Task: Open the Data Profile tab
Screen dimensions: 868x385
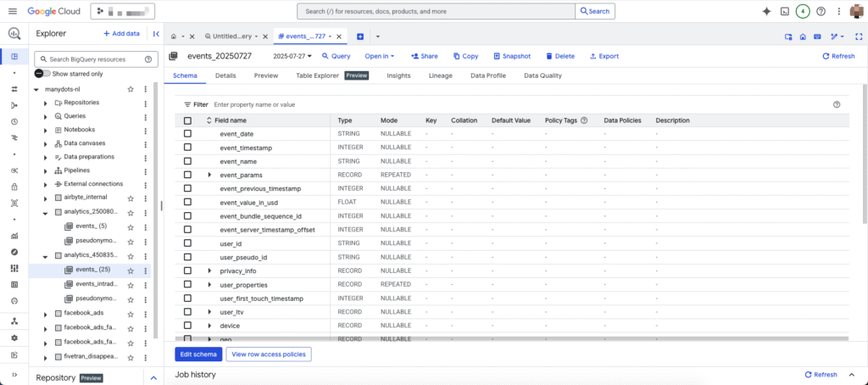Action: (487, 75)
